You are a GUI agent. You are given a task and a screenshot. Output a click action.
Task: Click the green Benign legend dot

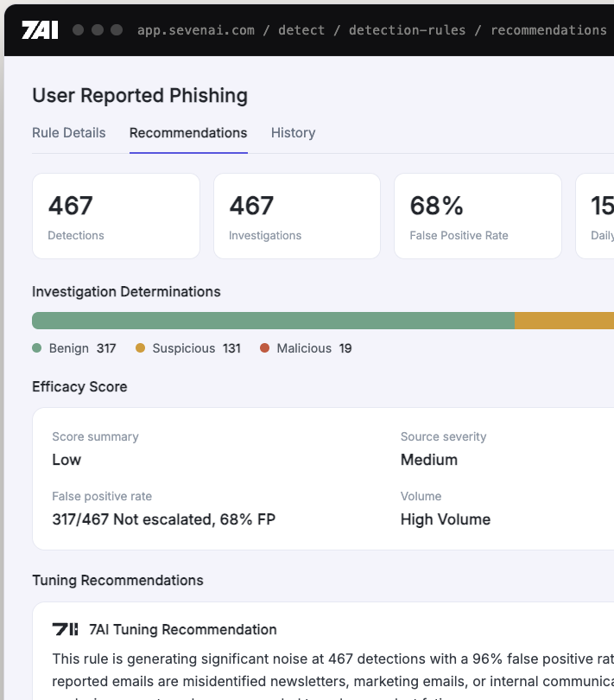pyautogui.click(x=37, y=347)
